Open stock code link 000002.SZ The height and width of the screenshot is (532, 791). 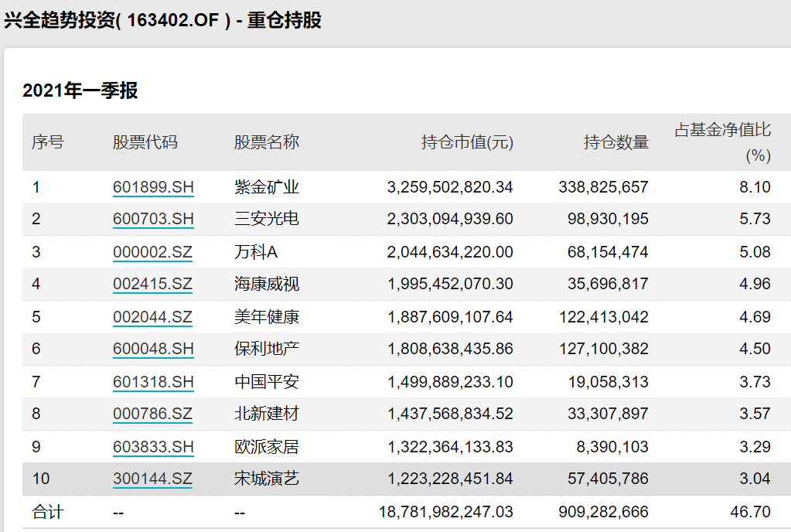(x=152, y=251)
